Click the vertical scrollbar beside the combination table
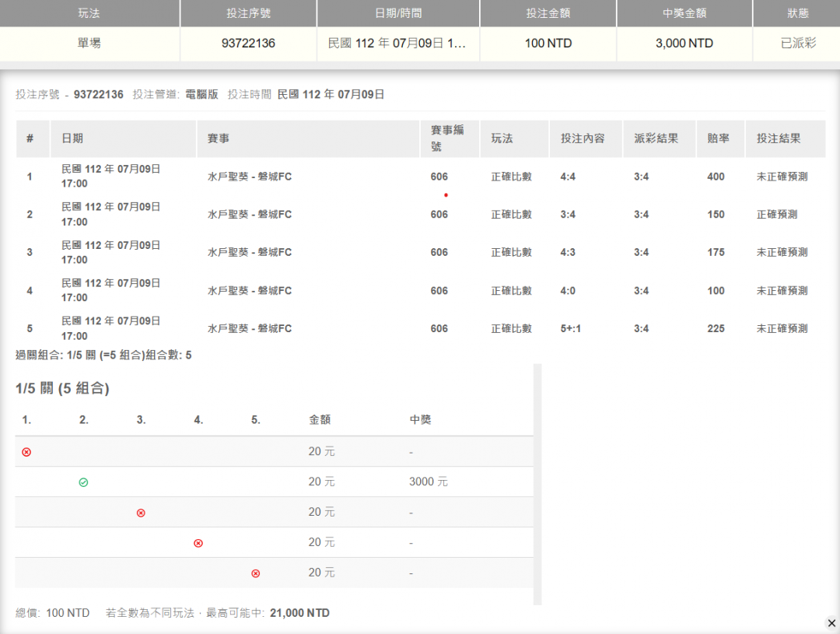Image resolution: width=840 pixels, height=634 pixels. tap(537, 482)
